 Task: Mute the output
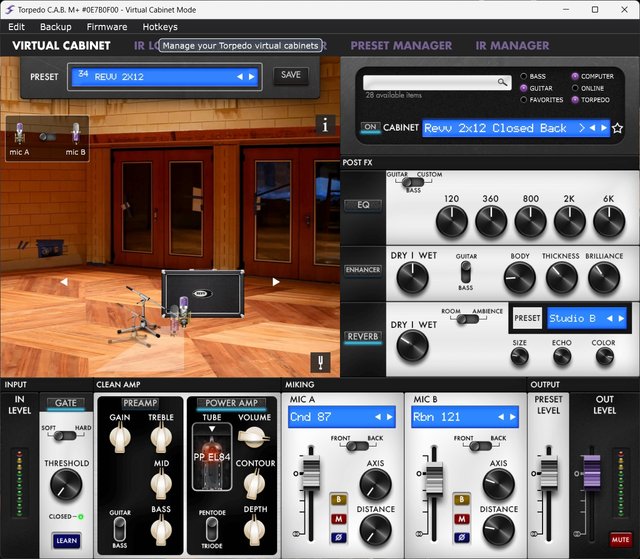(620, 539)
